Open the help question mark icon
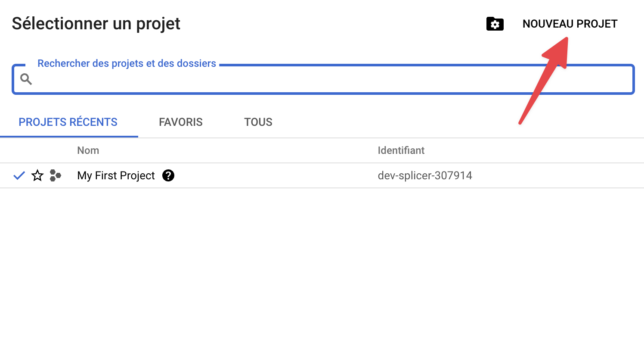The height and width of the screenshot is (356, 644). tap(168, 175)
